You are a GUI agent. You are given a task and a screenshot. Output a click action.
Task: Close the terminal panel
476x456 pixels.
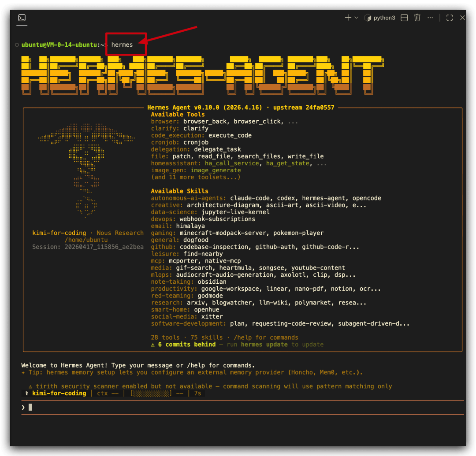pyautogui.click(x=462, y=18)
